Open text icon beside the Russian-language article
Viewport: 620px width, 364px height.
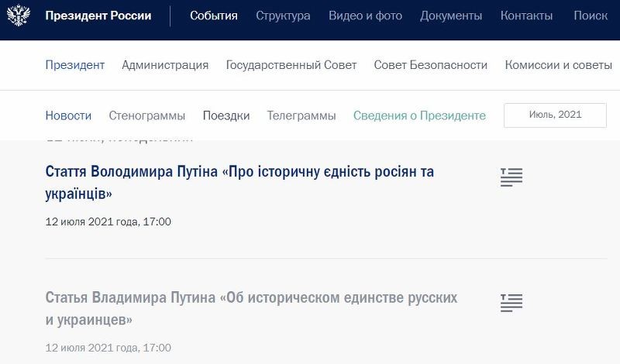[x=511, y=303]
